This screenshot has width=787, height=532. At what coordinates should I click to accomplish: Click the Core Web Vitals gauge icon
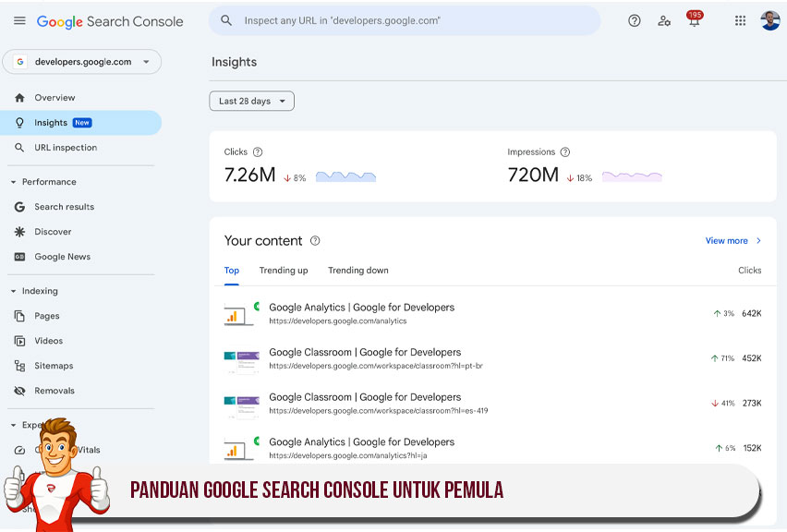point(19,450)
